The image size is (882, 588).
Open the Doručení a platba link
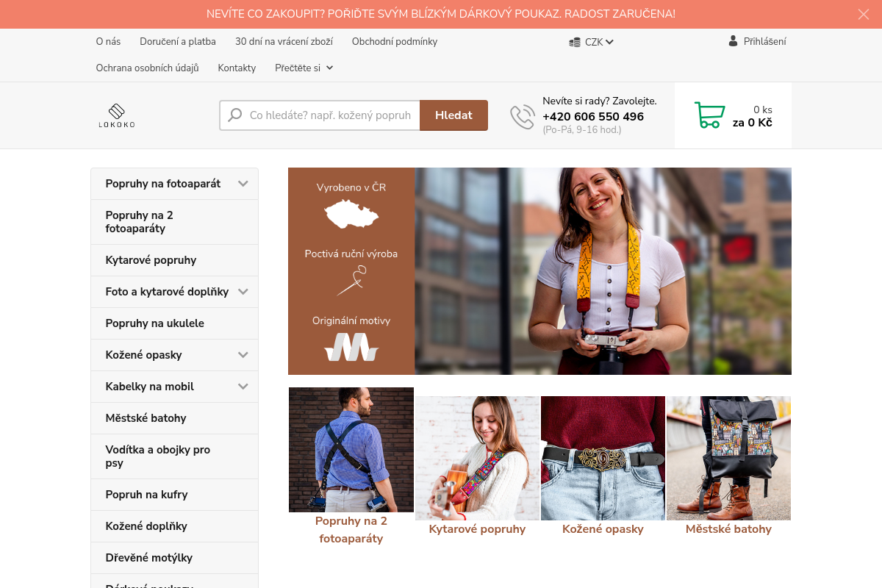[178, 42]
